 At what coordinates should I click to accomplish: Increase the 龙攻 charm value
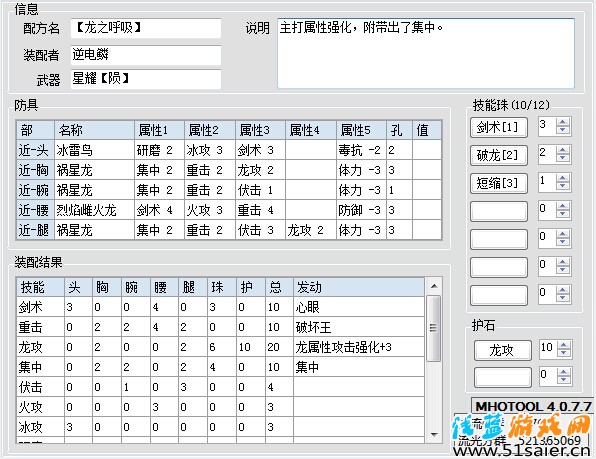coord(564,345)
